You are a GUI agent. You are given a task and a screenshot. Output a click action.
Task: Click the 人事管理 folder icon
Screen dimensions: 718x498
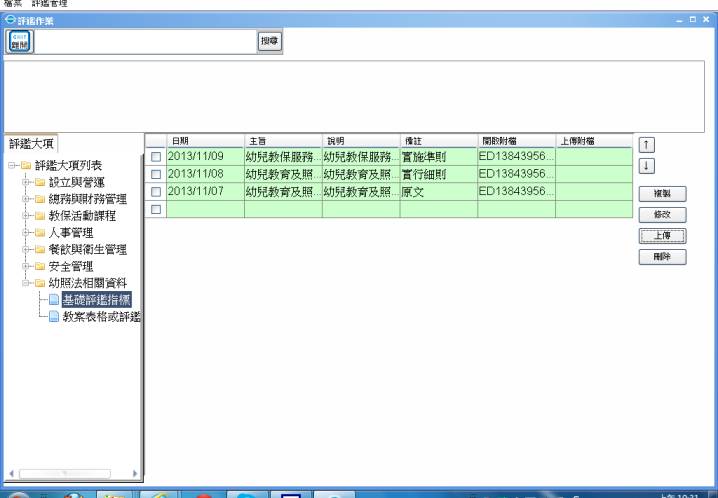(39, 232)
